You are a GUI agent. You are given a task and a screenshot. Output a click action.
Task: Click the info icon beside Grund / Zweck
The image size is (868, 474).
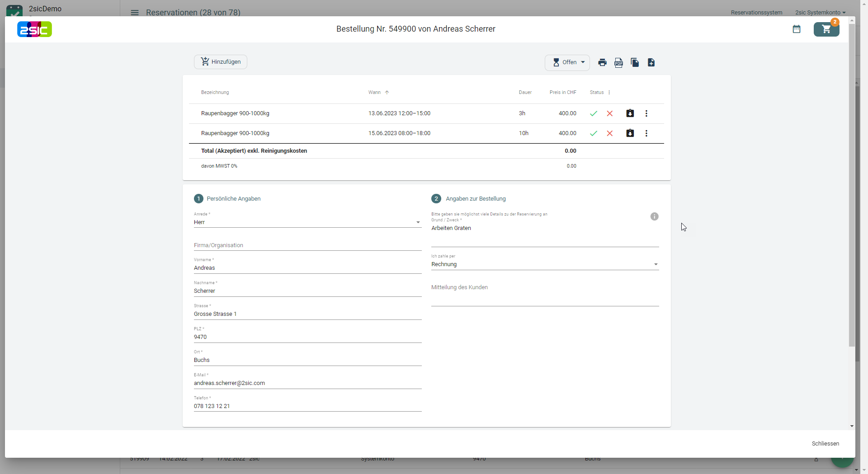click(654, 216)
